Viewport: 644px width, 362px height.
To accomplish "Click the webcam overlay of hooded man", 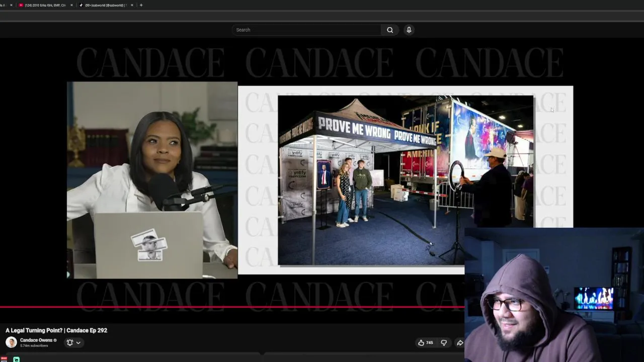I will click(554, 295).
